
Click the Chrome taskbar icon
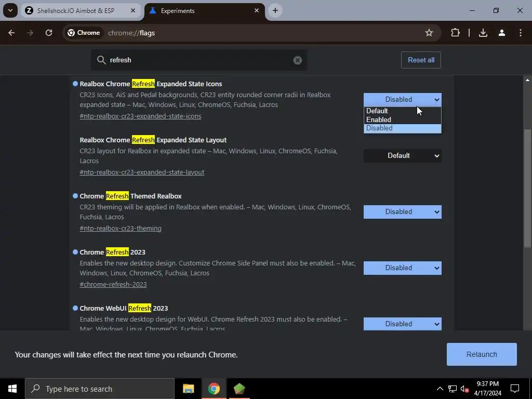[x=214, y=389]
